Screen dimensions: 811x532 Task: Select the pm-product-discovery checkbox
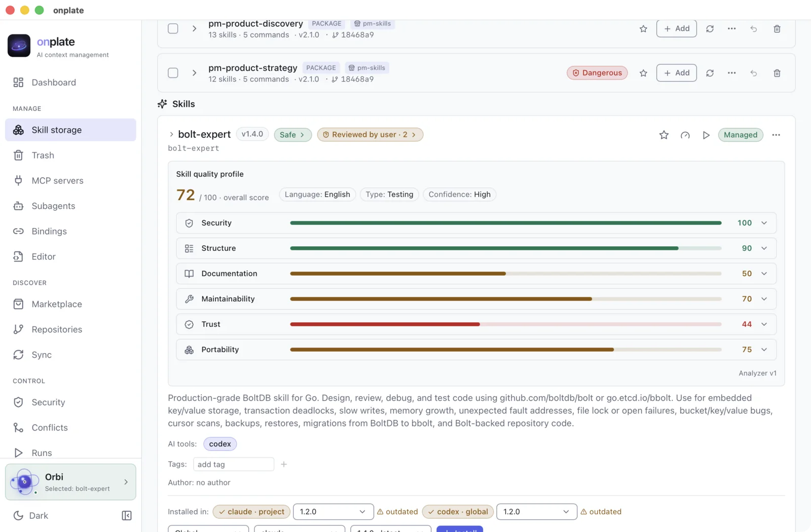(173, 28)
